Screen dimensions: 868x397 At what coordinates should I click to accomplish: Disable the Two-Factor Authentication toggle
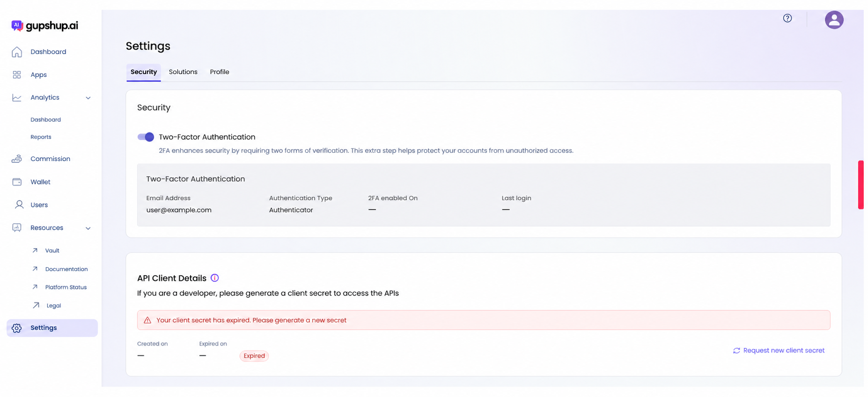(146, 137)
